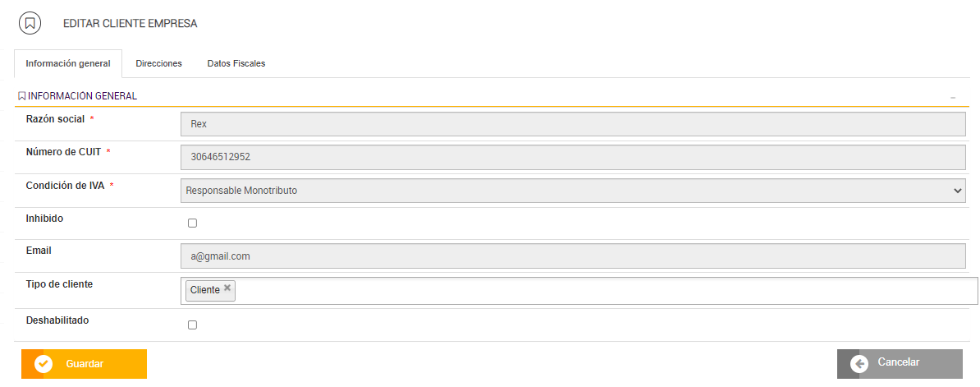Click the Cancelar button label
Viewport: 980px width, 387px height.
[899, 362]
